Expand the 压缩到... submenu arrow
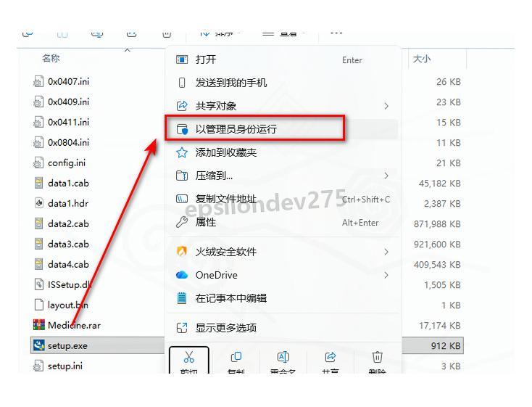This screenshot has width=532, height=407. tap(386, 176)
